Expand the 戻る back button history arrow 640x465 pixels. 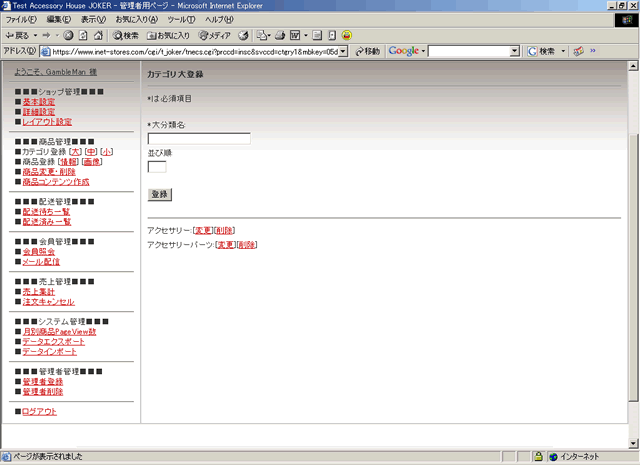(36, 35)
